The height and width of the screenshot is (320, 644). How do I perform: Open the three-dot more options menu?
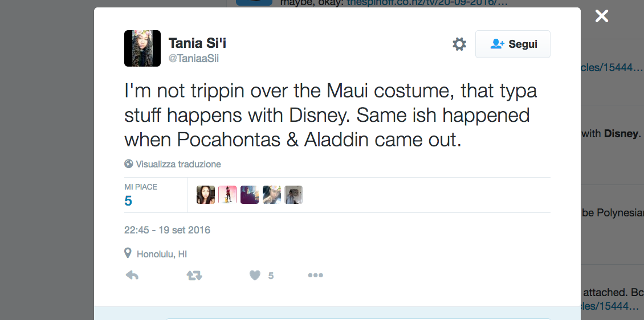point(315,276)
